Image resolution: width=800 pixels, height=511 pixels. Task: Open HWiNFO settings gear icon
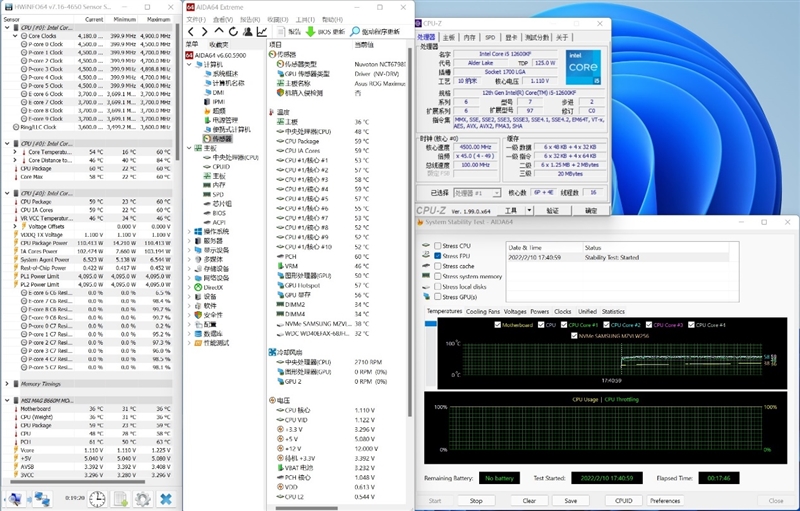click(143, 499)
